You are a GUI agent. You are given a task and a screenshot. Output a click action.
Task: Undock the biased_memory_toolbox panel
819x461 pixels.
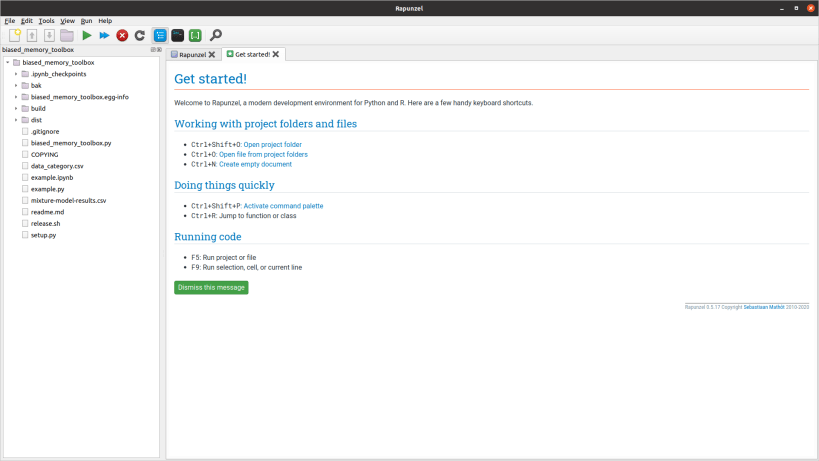[153, 50]
